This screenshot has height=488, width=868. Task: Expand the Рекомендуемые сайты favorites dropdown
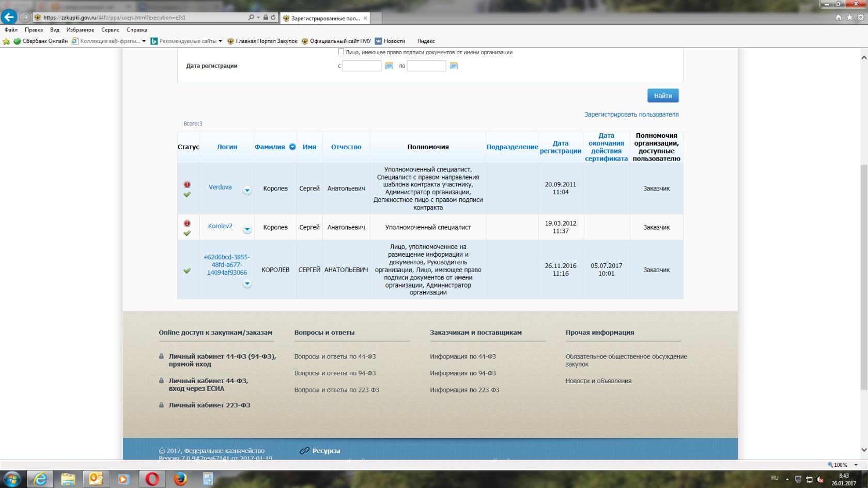tap(220, 41)
